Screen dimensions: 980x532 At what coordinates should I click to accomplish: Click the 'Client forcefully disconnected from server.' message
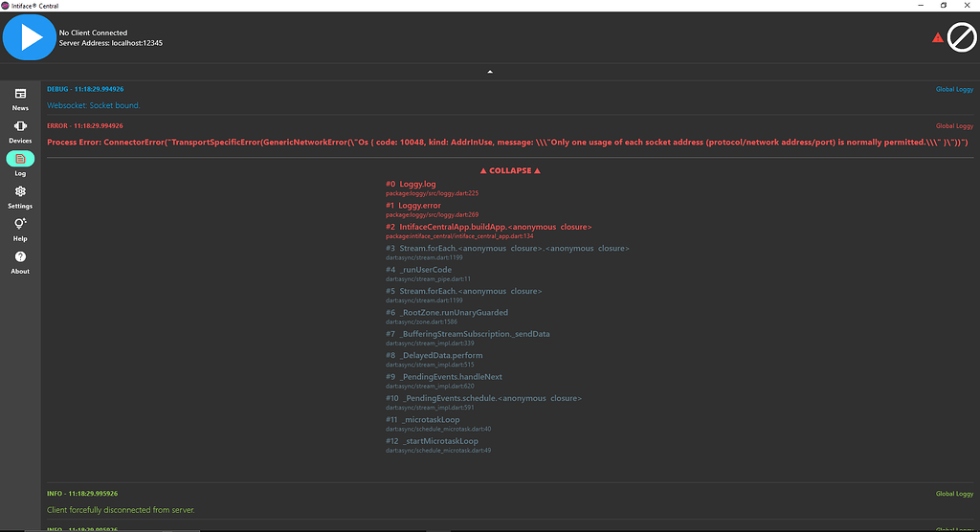point(121,509)
